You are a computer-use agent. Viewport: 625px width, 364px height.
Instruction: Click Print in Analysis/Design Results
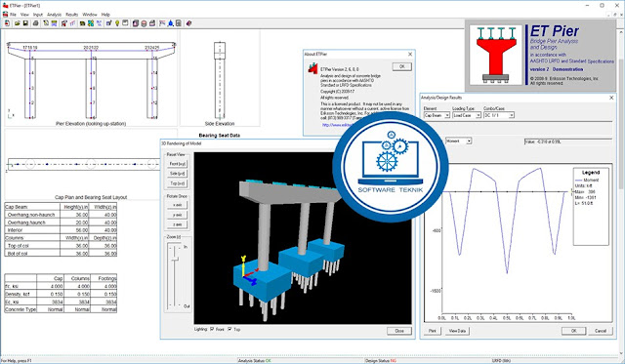click(433, 331)
